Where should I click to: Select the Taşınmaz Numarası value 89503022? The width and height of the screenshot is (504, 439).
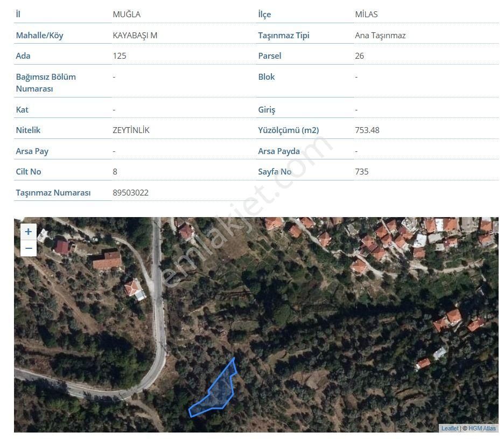tap(130, 192)
